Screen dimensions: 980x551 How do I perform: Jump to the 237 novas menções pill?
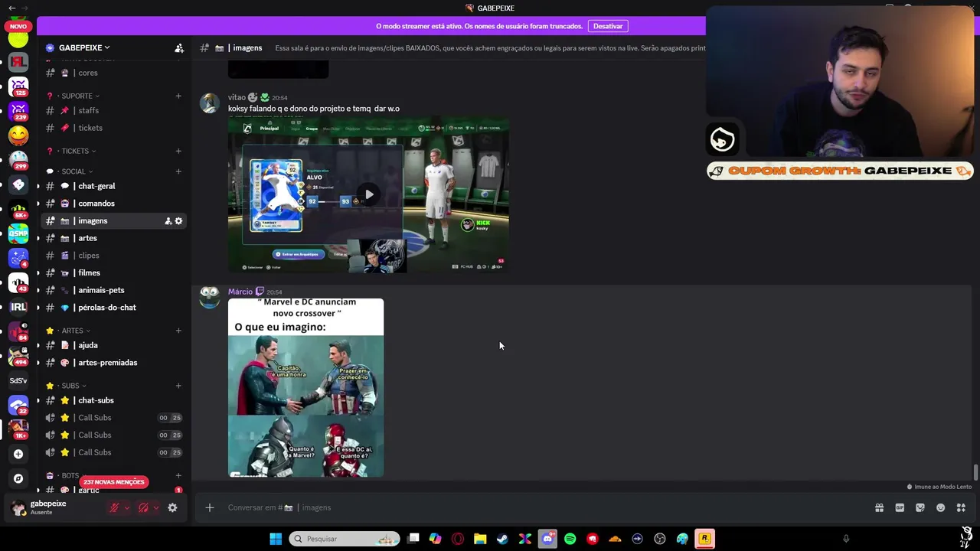[113, 482]
